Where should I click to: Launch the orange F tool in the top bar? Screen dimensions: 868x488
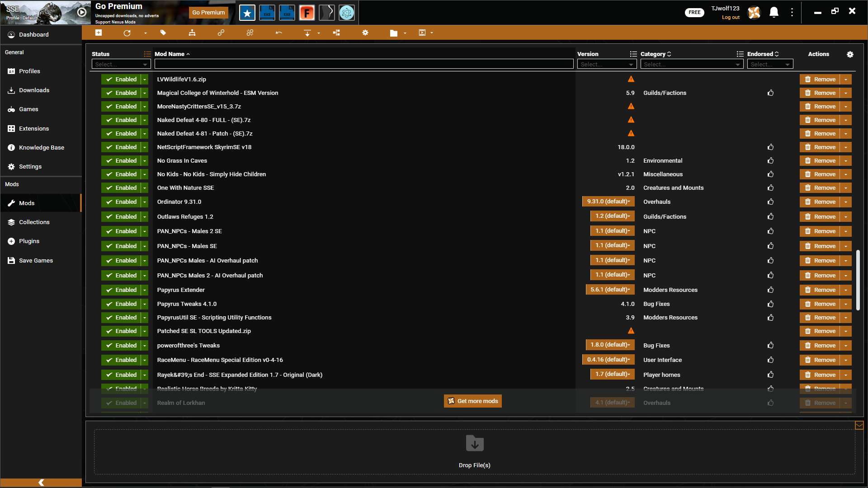point(307,13)
